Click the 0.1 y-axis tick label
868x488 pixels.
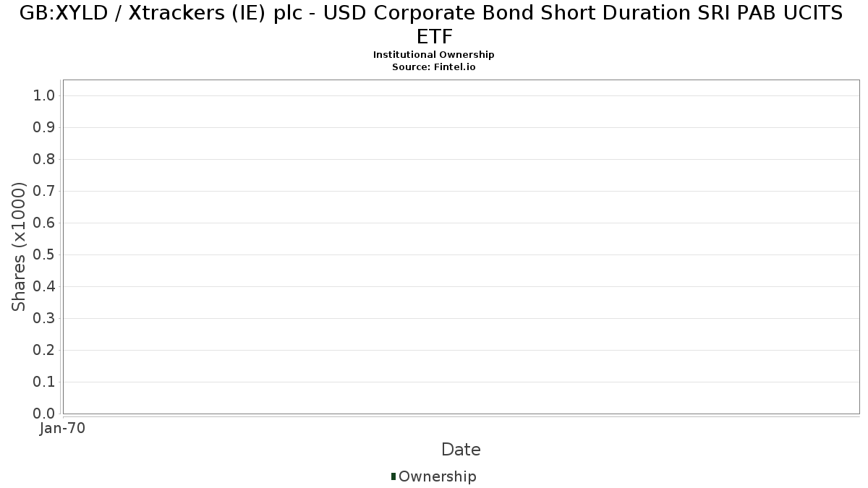pos(44,382)
